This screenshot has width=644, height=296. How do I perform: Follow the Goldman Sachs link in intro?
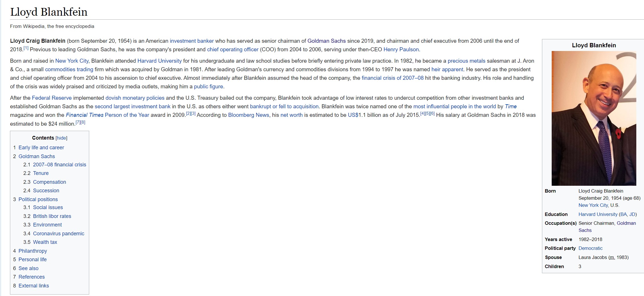(x=327, y=41)
